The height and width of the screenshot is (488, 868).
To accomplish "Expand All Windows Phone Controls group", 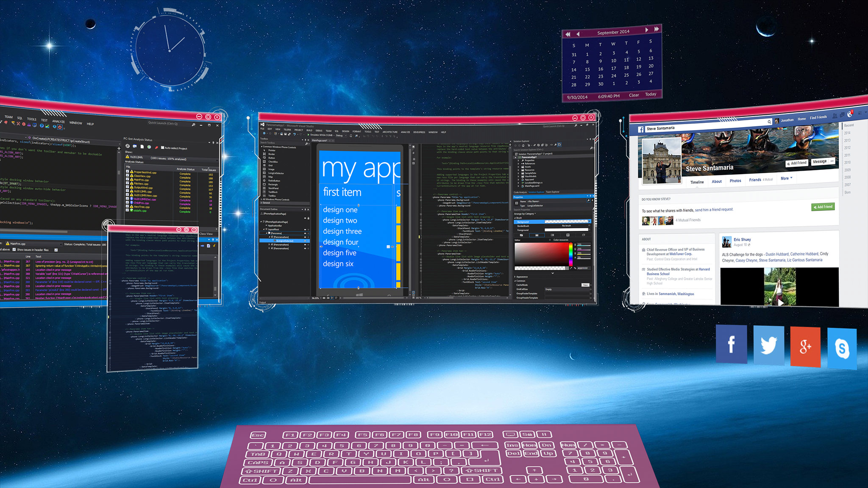I will 261,200.
